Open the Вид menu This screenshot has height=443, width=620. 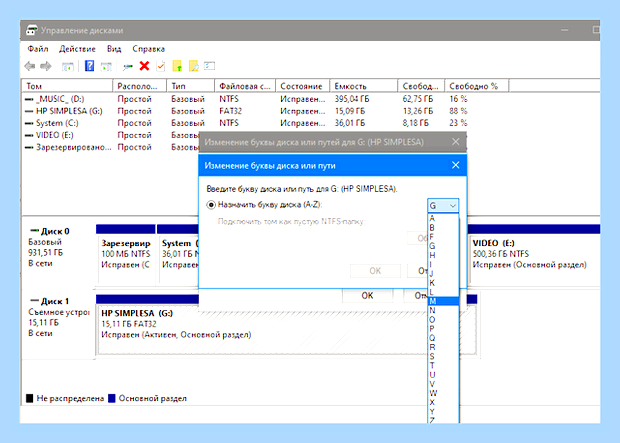114,49
